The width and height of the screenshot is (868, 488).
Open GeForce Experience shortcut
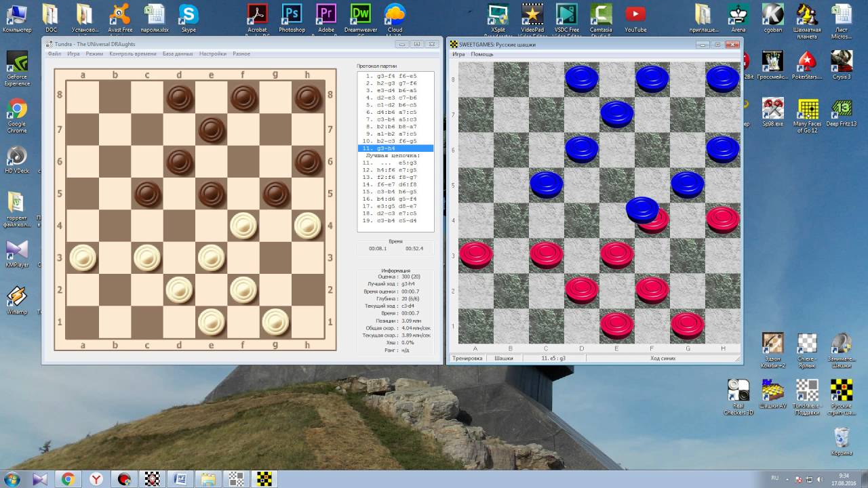pyautogui.click(x=17, y=68)
